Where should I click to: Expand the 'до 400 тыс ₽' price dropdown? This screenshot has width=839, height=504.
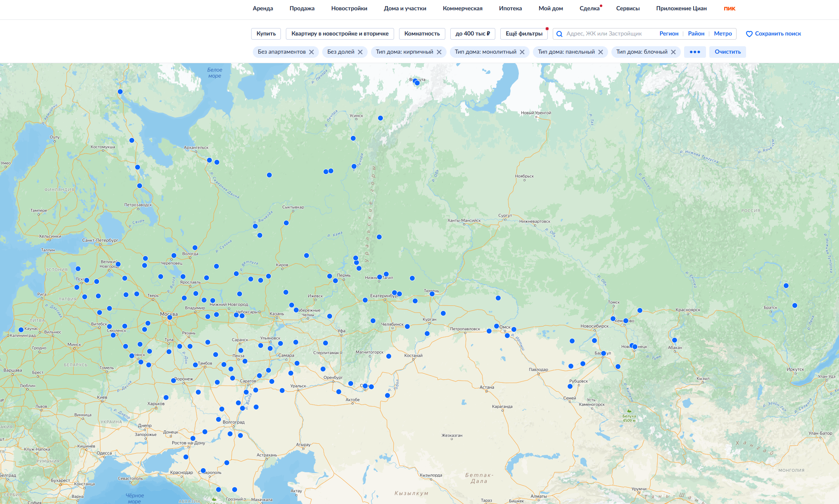pos(473,34)
